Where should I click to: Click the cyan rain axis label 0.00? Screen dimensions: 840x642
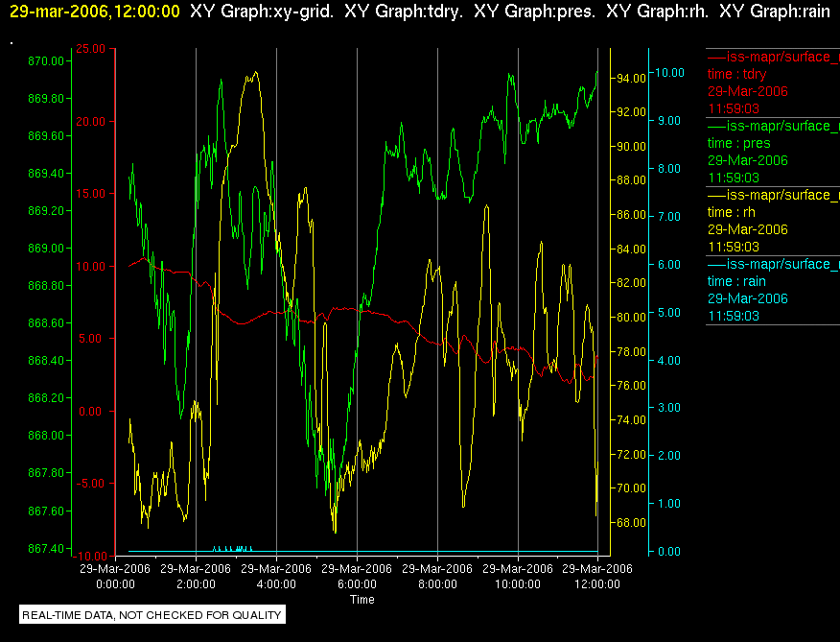pos(669,552)
